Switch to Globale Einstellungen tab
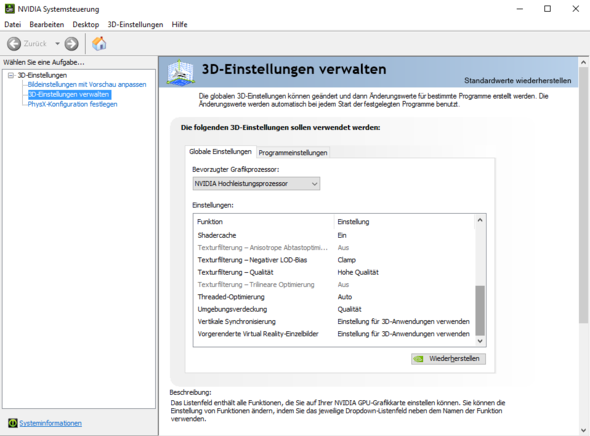The width and height of the screenshot is (590, 436). pyautogui.click(x=220, y=152)
